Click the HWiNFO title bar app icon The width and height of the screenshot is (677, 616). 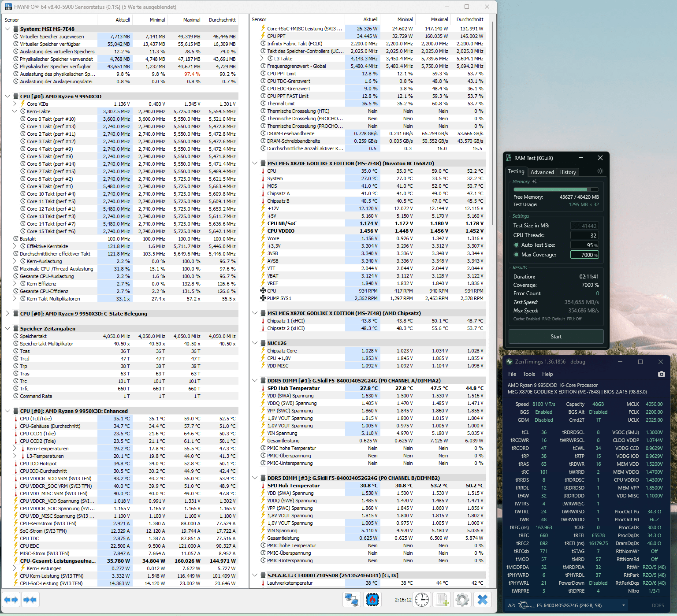pos(8,7)
